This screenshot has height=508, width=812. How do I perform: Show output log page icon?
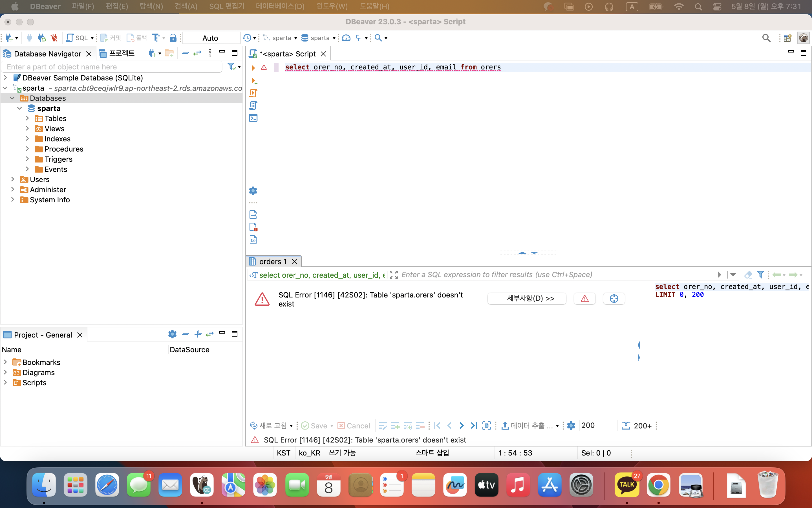pos(253,214)
